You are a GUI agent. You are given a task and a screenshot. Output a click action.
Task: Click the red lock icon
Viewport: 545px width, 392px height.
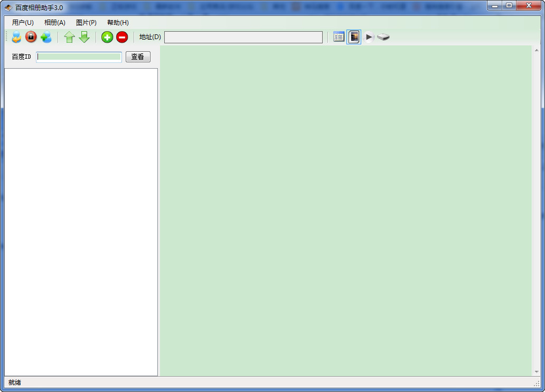[31, 37]
